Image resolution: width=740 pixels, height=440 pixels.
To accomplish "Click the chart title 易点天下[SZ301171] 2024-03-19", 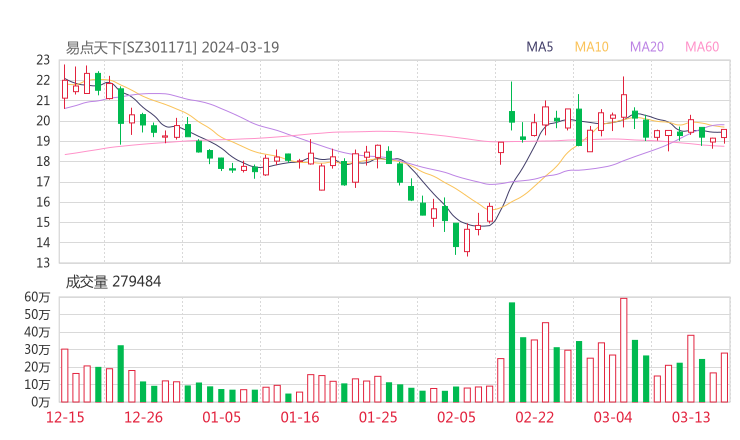I will (x=172, y=47).
